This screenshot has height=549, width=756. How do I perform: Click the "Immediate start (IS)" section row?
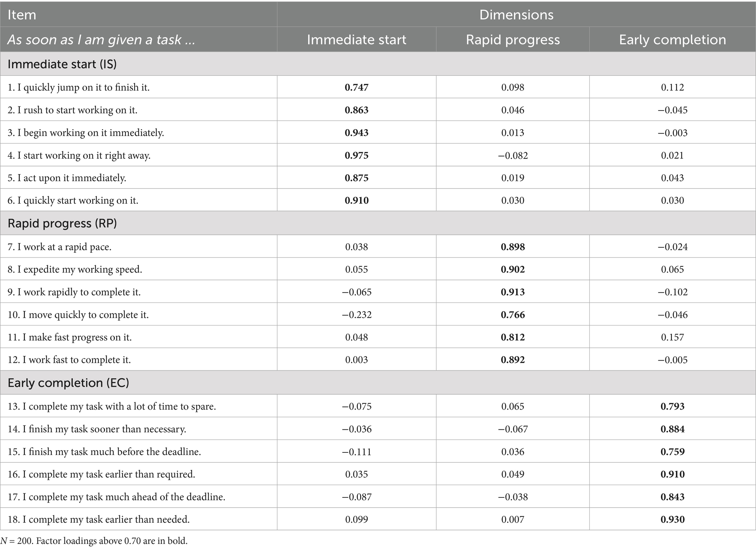[x=62, y=64]
